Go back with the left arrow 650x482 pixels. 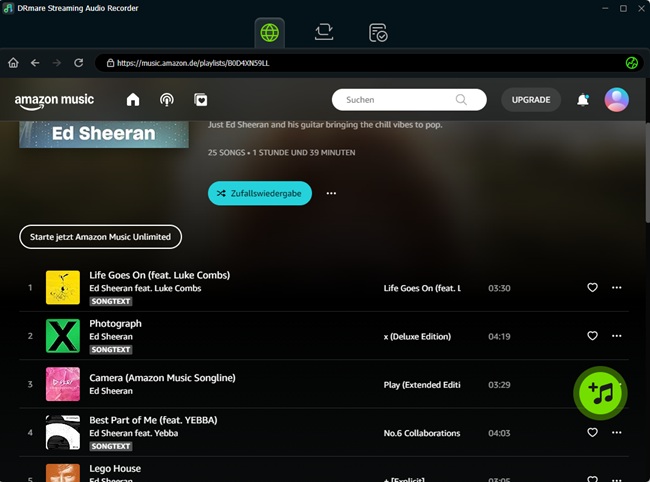[x=35, y=63]
